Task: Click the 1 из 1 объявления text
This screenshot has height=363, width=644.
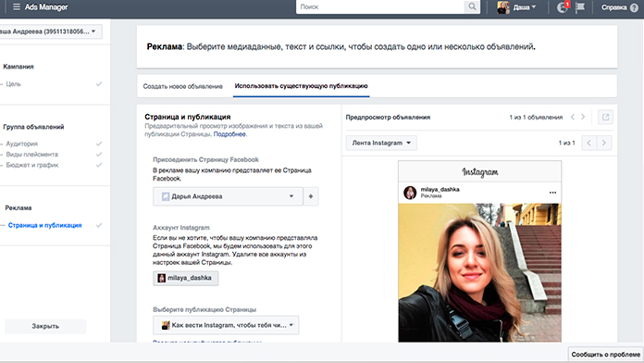Action: tap(536, 118)
